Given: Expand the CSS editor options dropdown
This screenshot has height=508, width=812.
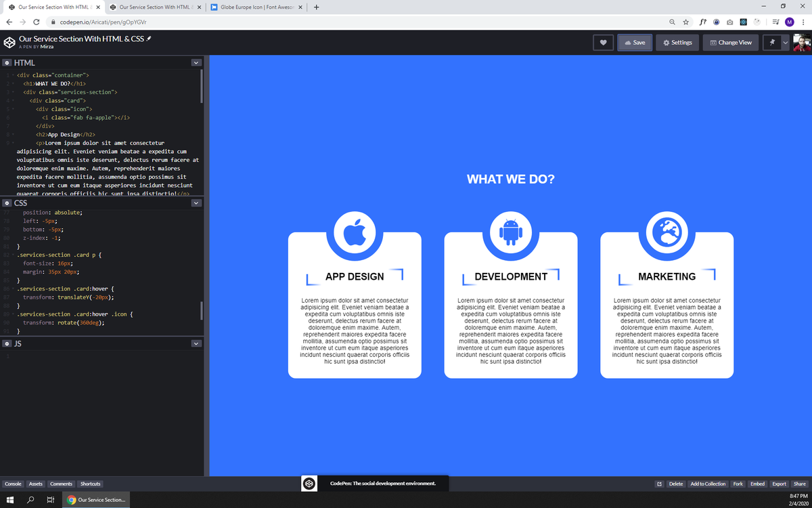Looking at the screenshot, I should [196, 203].
